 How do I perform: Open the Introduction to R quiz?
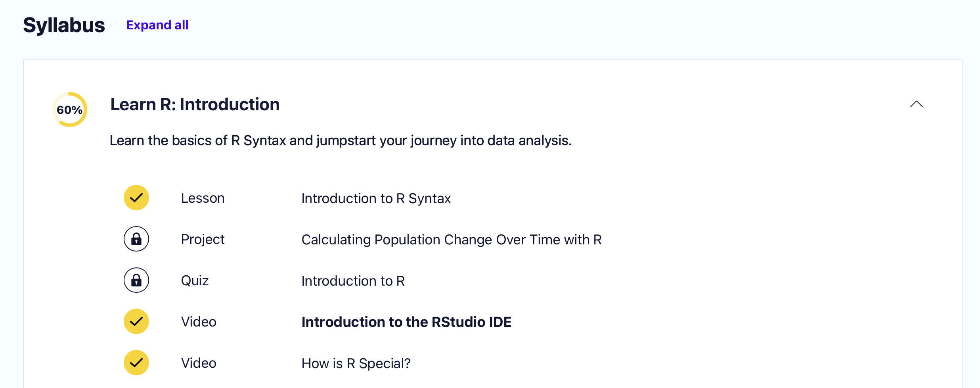pos(353,281)
